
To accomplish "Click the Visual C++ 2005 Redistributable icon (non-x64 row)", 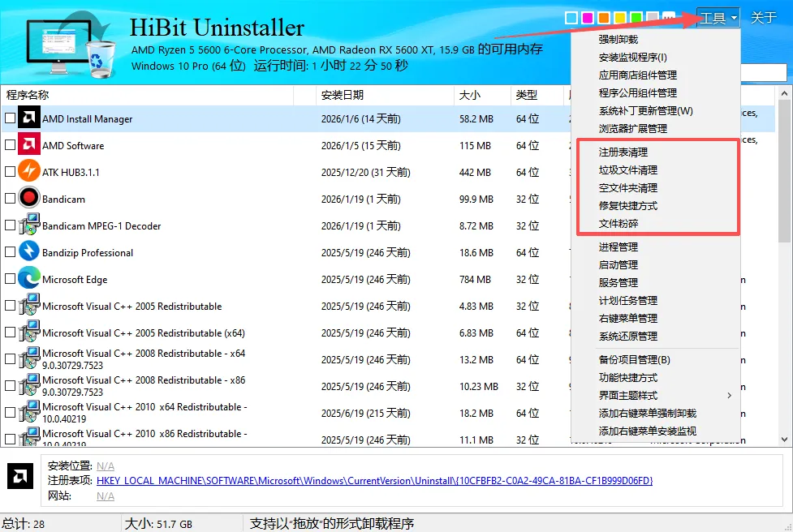I will pyautogui.click(x=29, y=305).
